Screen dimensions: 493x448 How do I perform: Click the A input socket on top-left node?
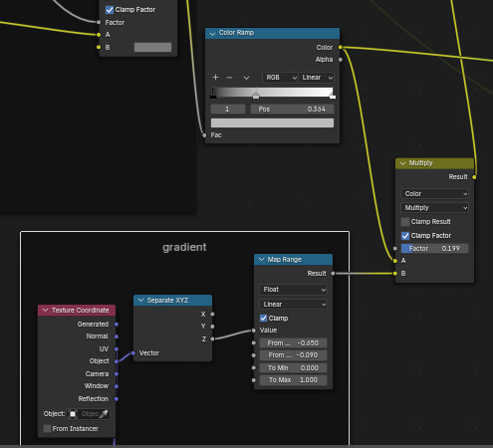99,35
